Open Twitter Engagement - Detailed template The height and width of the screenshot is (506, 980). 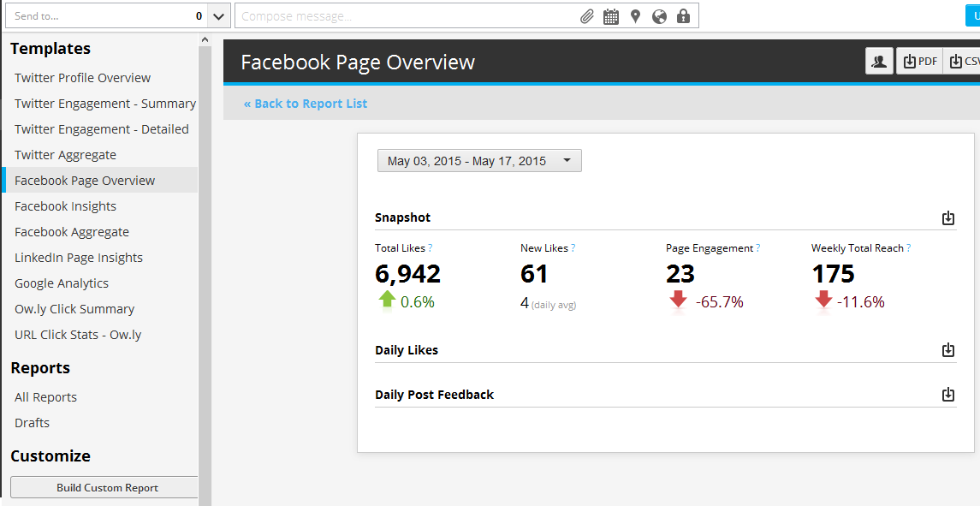click(101, 128)
